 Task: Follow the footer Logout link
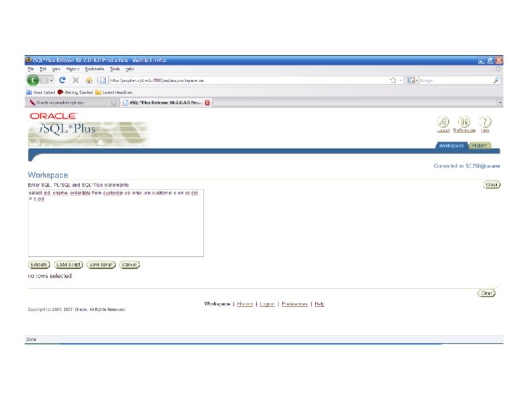point(267,304)
